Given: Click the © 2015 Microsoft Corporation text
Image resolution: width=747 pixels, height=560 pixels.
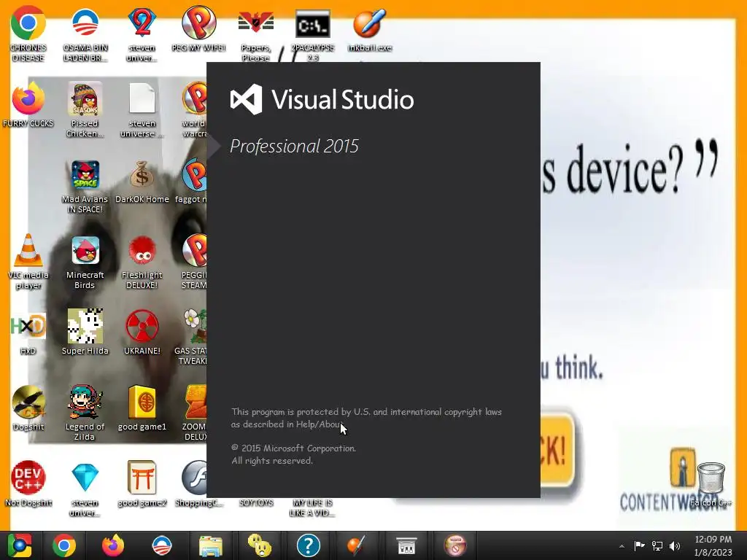Looking at the screenshot, I should [293, 448].
